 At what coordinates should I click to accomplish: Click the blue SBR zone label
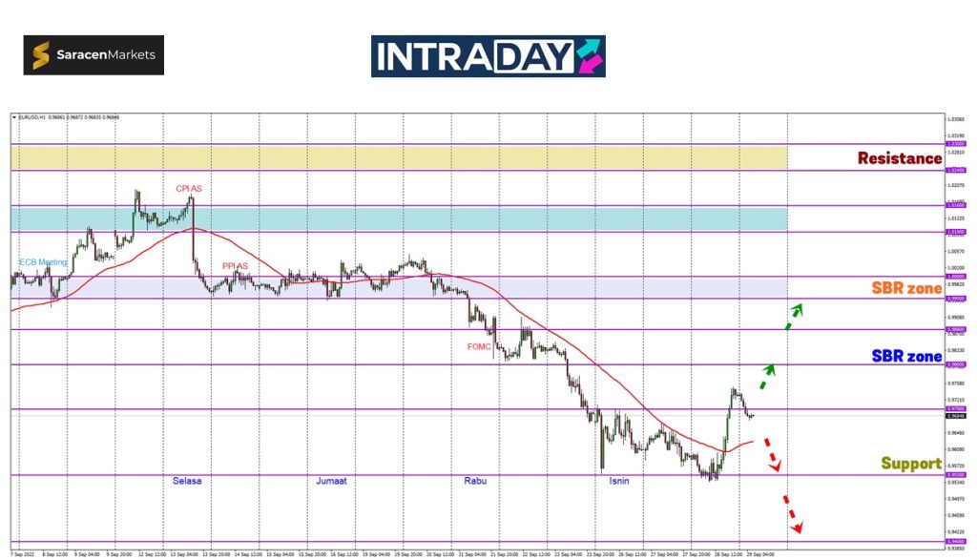(x=905, y=357)
